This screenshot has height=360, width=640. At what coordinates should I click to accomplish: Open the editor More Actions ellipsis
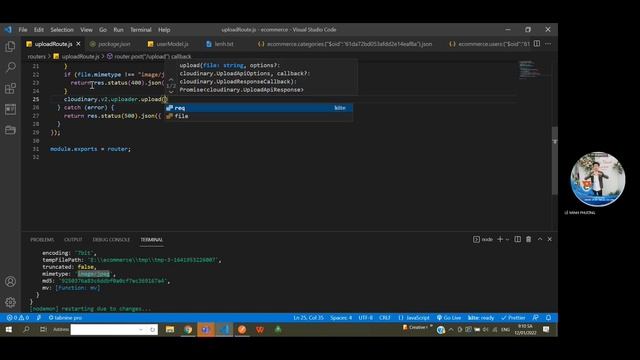point(548,44)
